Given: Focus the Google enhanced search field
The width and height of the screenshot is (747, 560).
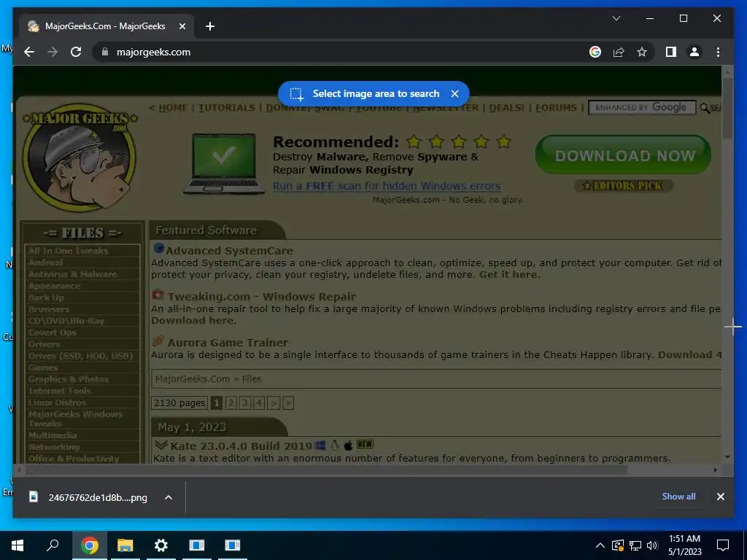Looking at the screenshot, I should tap(642, 108).
